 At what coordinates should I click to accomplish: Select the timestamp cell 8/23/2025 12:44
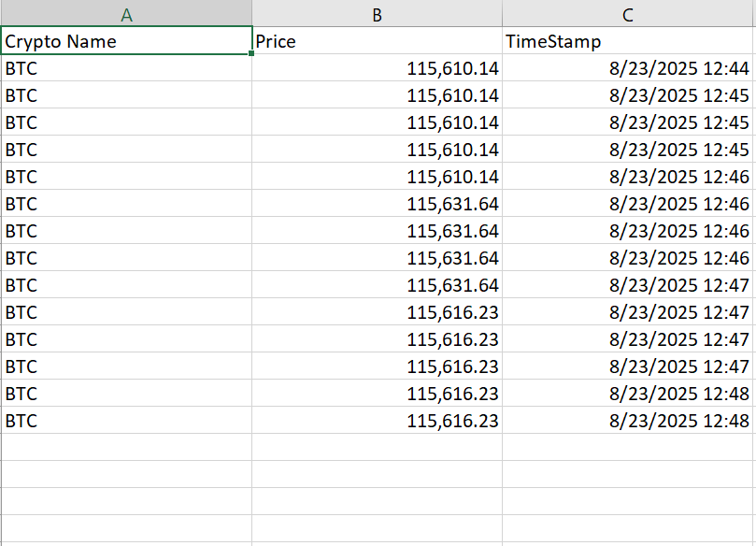tap(628, 68)
